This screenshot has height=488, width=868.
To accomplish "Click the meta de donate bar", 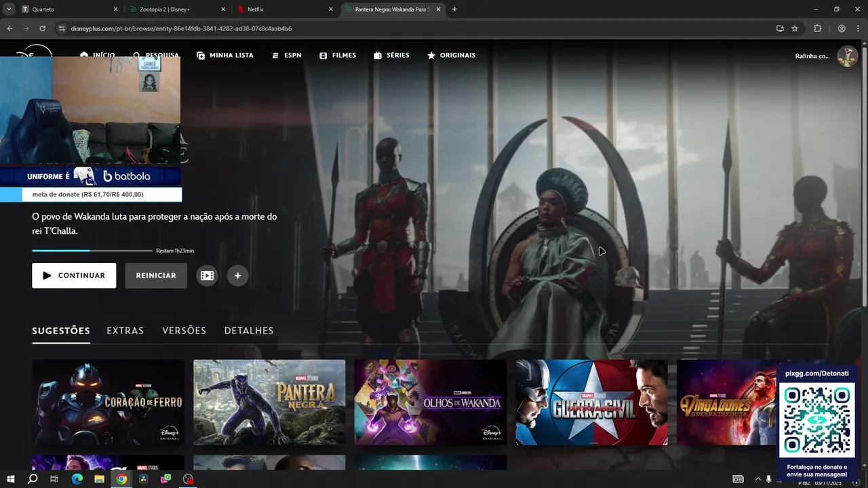I will pos(91,195).
